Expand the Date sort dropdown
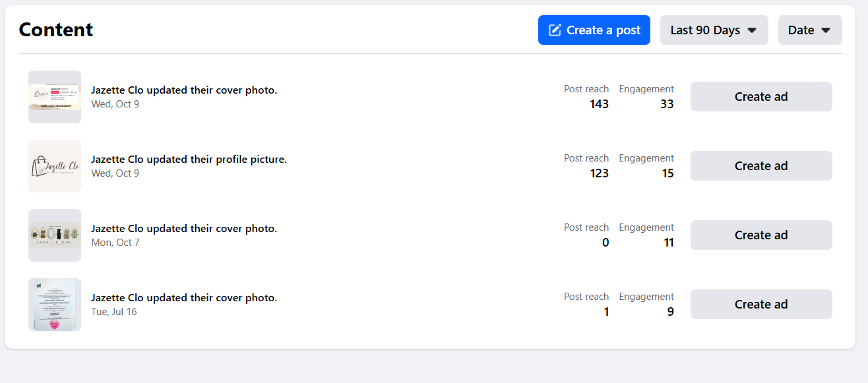 (x=809, y=30)
